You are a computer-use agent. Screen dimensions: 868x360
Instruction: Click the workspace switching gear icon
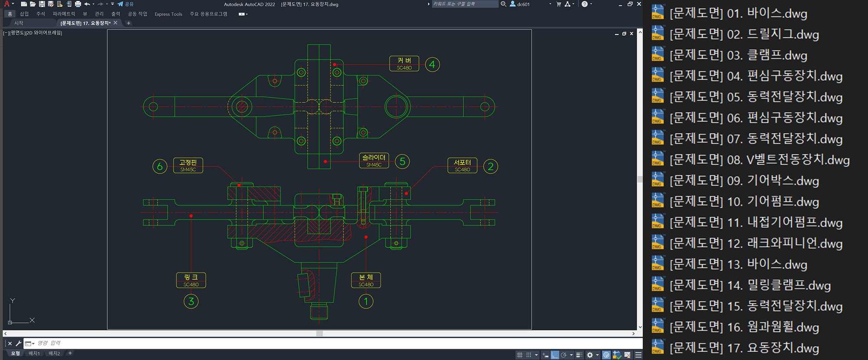coord(590,355)
